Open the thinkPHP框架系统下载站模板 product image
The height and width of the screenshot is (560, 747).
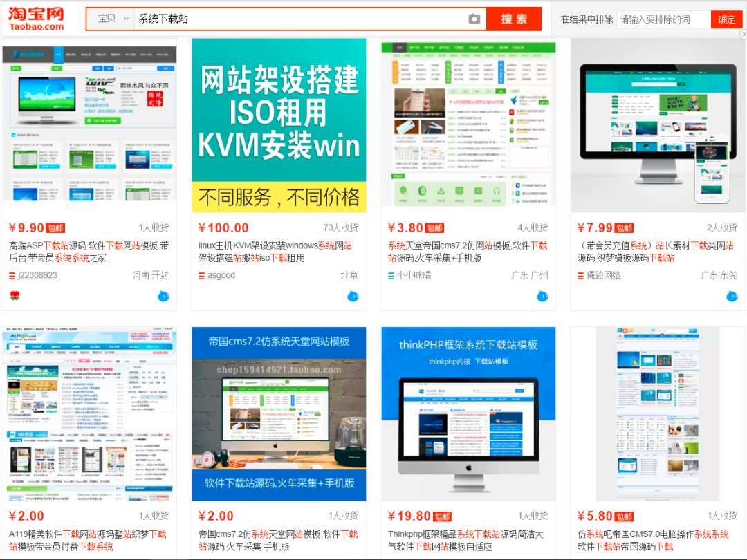(x=468, y=413)
